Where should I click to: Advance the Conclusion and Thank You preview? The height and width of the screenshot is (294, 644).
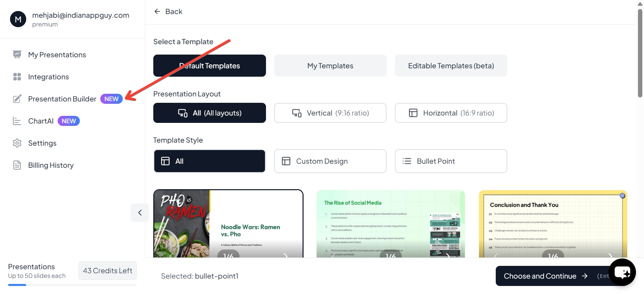[610, 256]
